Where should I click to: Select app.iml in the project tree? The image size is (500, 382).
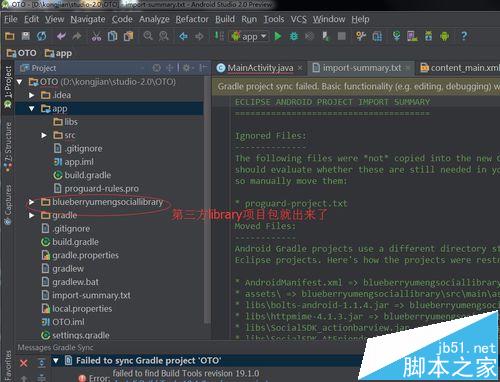pos(74,162)
